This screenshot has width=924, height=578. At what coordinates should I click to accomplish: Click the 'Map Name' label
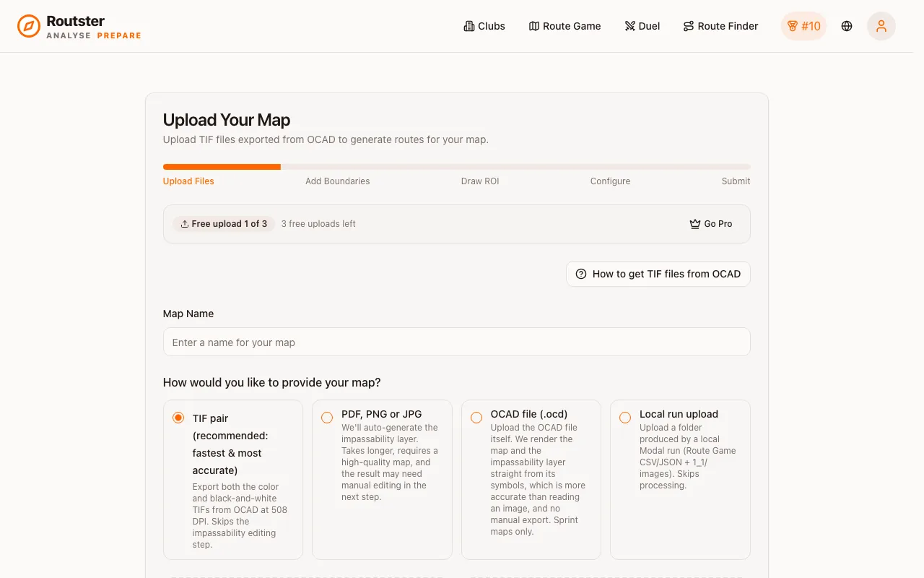188,314
